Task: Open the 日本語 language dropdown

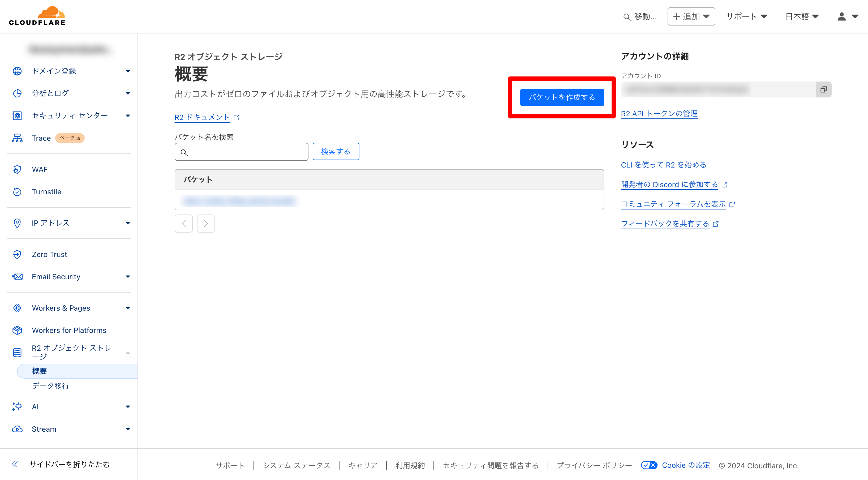Action: 802,16
